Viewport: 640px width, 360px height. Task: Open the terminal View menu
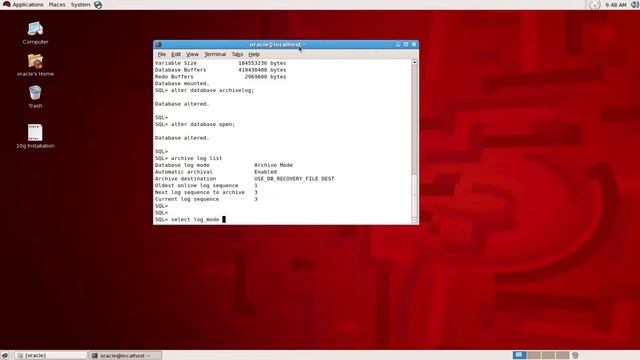tap(192, 54)
